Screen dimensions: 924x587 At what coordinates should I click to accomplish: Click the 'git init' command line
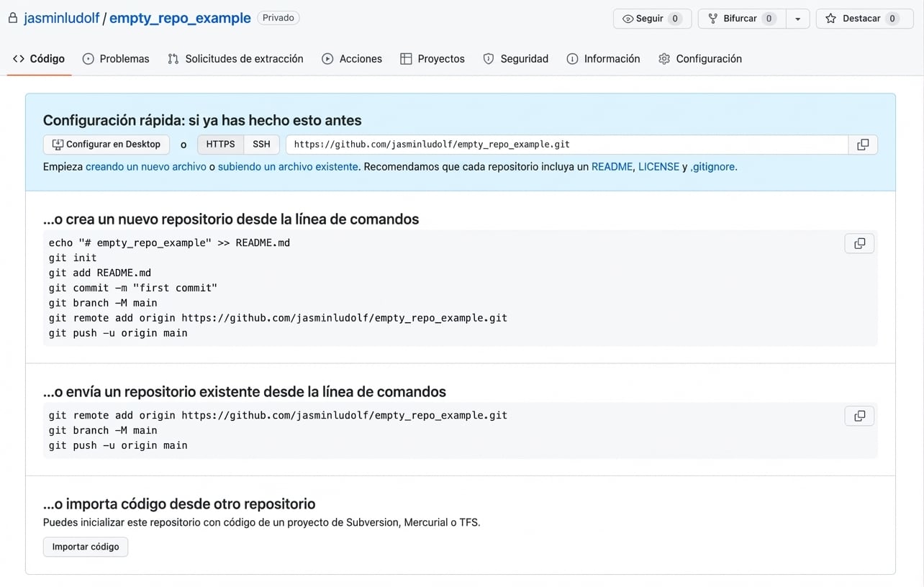[x=73, y=258]
